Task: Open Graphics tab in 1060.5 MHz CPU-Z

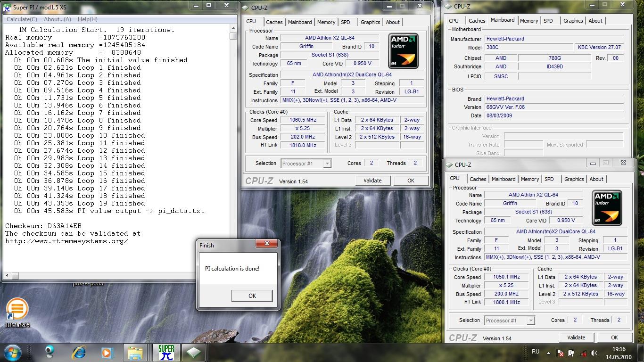Action: (370, 22)
